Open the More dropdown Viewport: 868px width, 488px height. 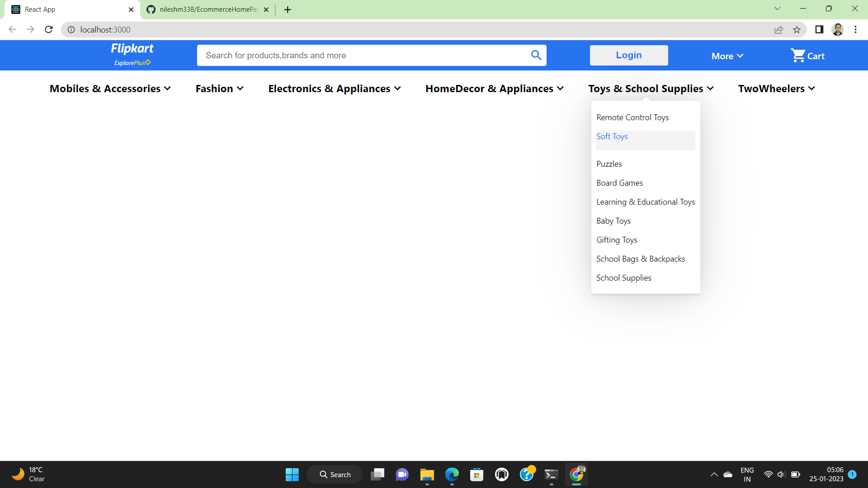[726, 56]
